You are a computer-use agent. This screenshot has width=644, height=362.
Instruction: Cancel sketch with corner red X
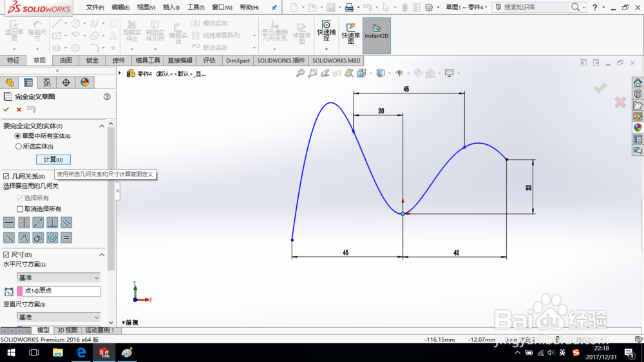pyautogui.click(x=620, y=102)
